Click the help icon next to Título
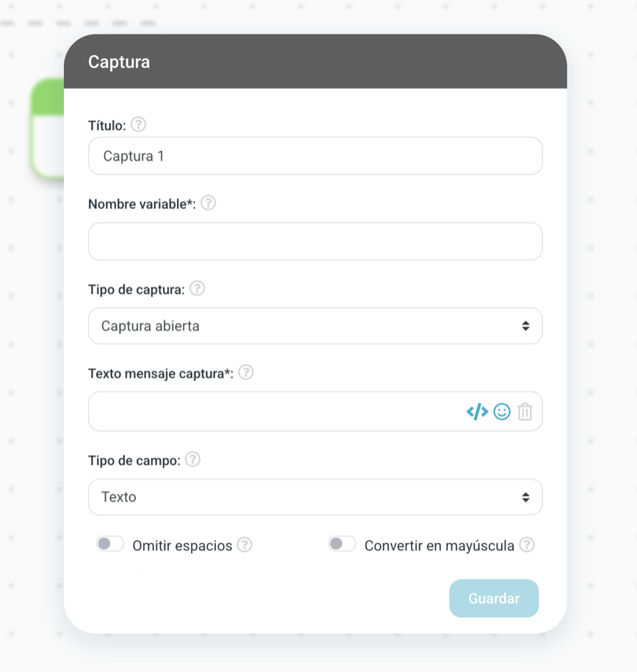 coord(138,125)
